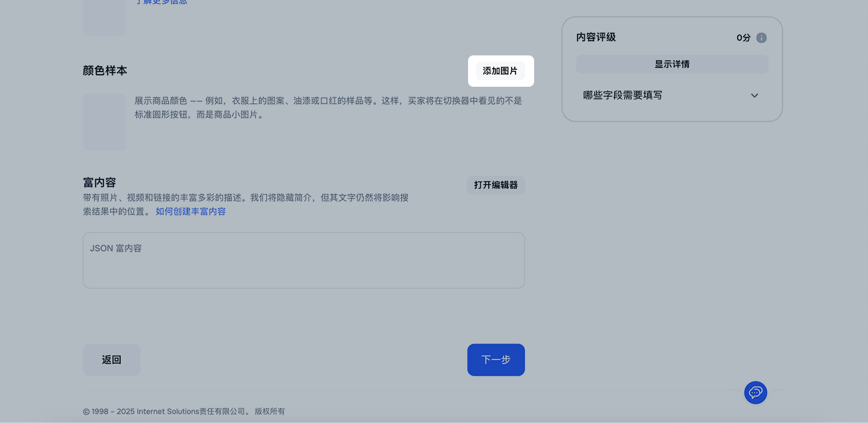Click the 富内容 section heading
868x423 pixels.
click(x=99, y=182)
